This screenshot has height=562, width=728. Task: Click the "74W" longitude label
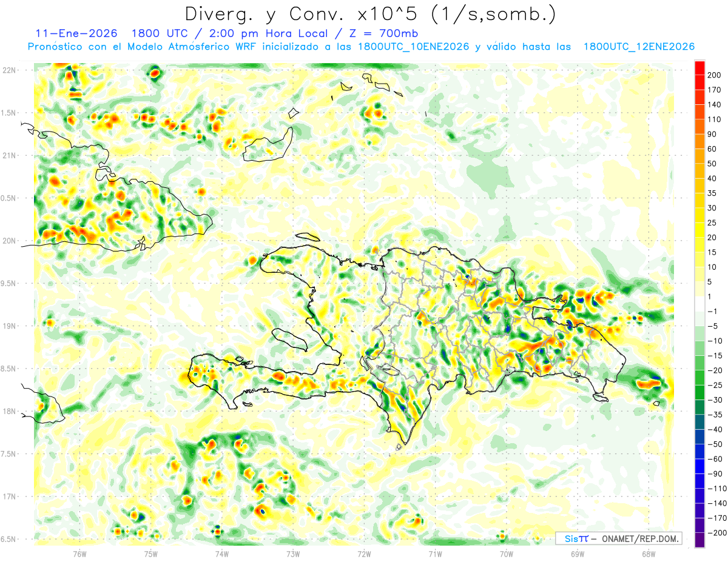[221, 554]
